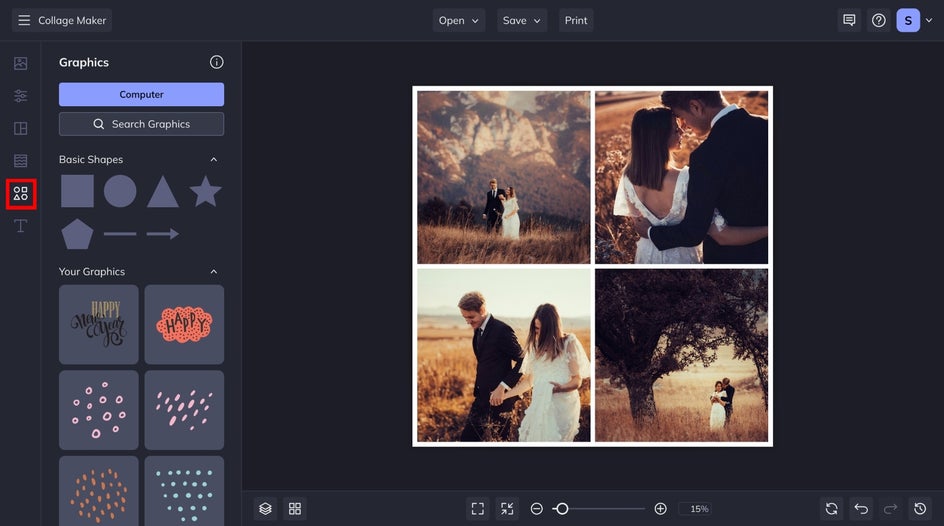This screenshot has width=944, height=526.
Task: Click the zoom in plus icon
Action: tap(660, 509)
